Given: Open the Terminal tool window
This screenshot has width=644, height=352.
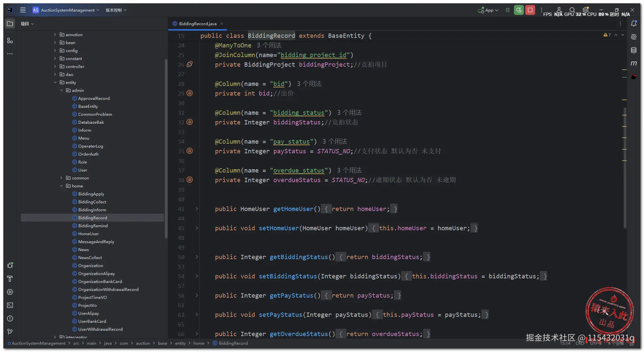Looking at the screenshot, I should pos(10,305).
